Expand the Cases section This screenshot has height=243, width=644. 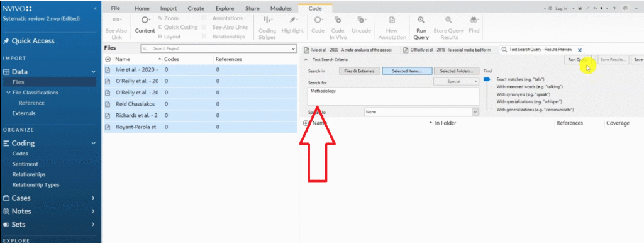[93, 198]
